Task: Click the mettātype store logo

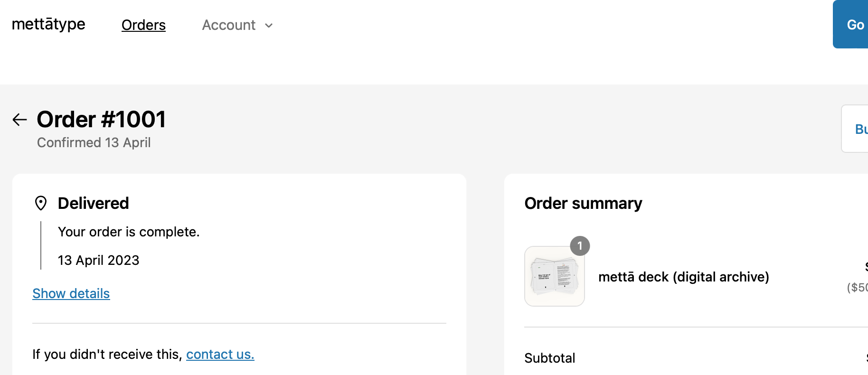Action: 48,24
